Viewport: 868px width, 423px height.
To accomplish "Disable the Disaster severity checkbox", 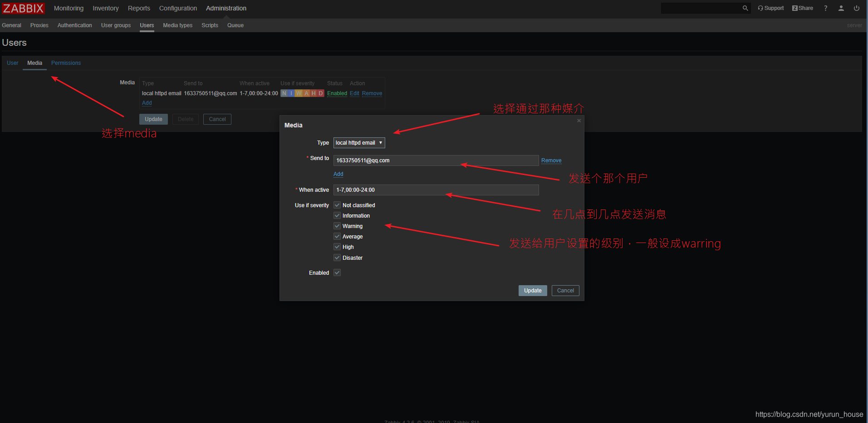I will [337, 258].
